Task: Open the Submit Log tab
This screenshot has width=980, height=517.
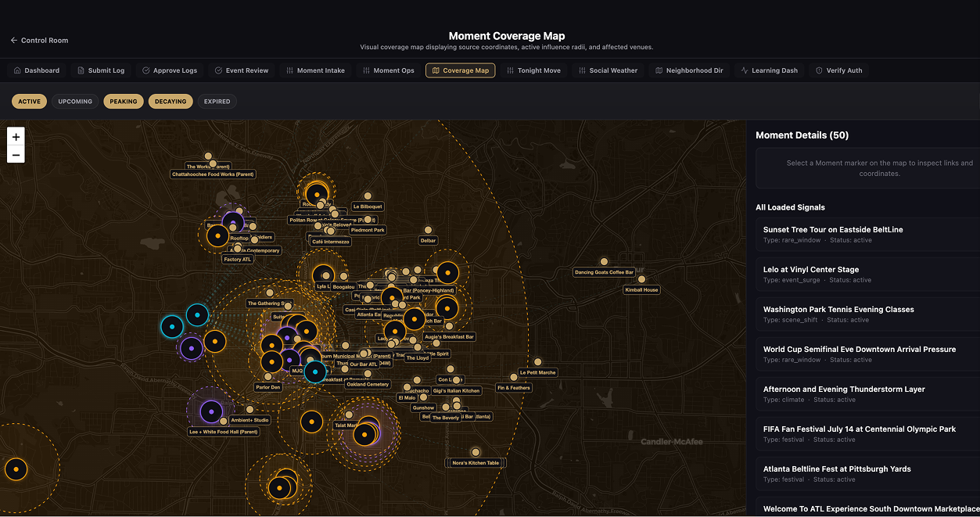Action: coord(101,70)
